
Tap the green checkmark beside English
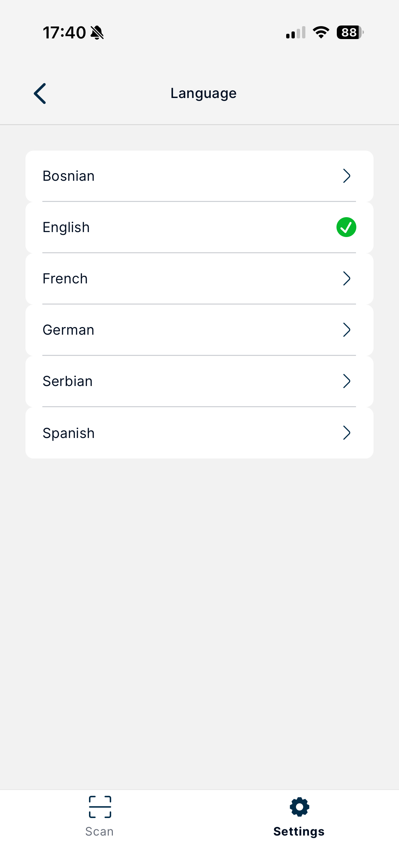(x=346, y=227)
